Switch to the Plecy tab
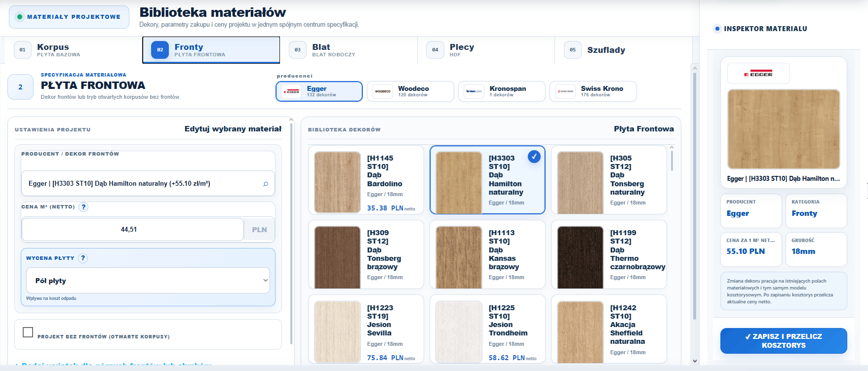Screen dimensions: 868x371 (486, 50)
